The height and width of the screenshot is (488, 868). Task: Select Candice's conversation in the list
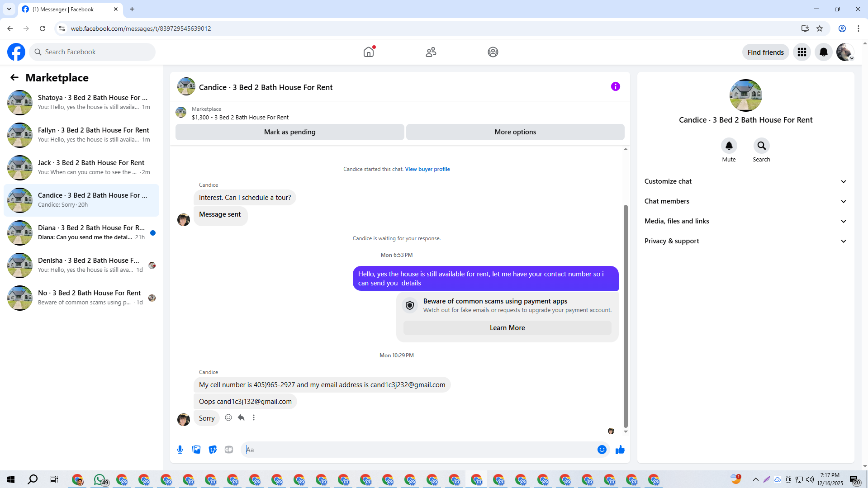coord(81,200)
